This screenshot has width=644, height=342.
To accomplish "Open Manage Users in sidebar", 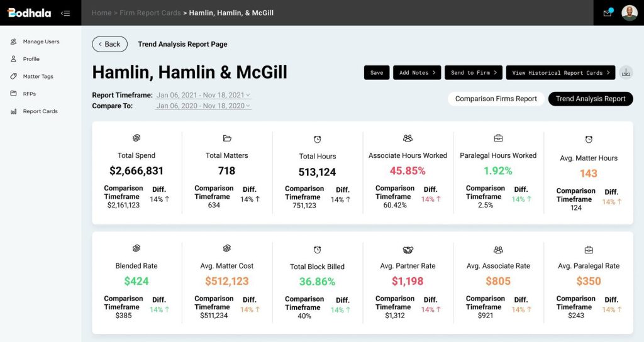I will tap(41, 41).
